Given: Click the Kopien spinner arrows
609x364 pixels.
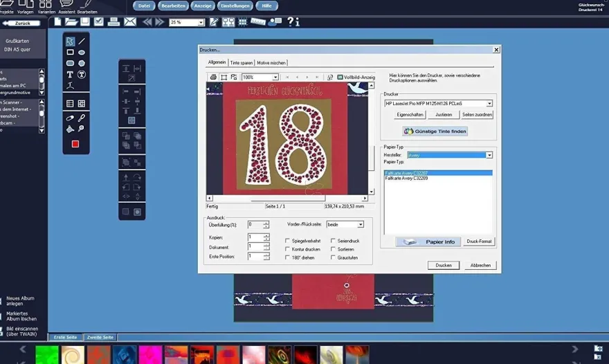Looking at the screenshot, I should pos(266,237).
